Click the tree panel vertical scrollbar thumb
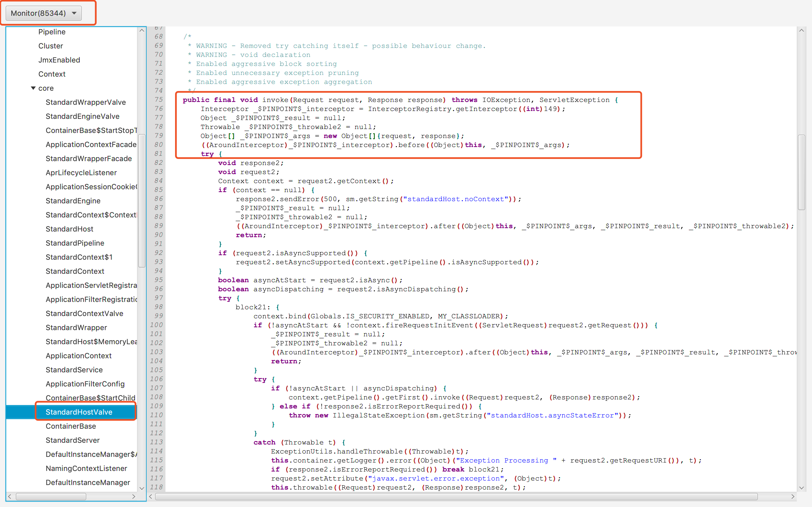This screenshot has height=507, width=812. [142, 201]
